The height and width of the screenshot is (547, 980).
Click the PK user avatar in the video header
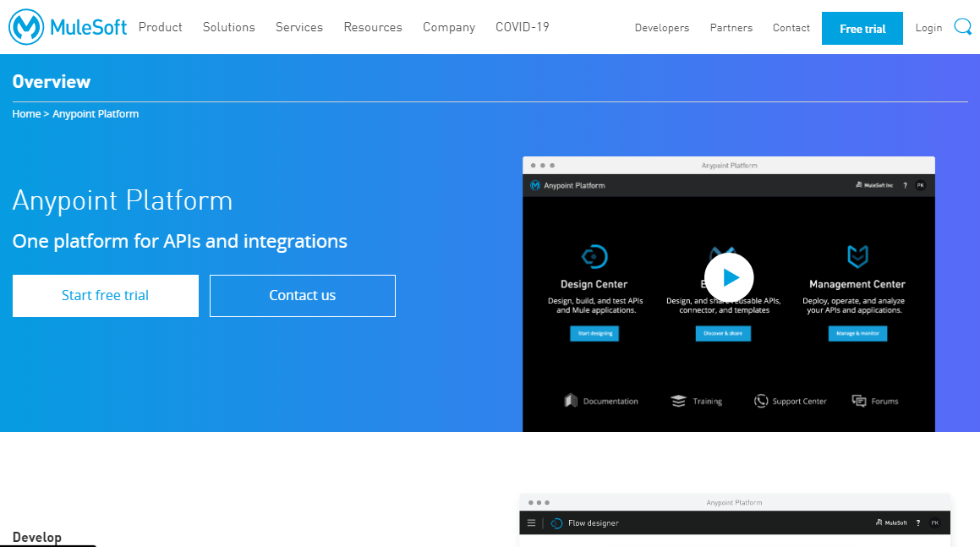(920, 185)
